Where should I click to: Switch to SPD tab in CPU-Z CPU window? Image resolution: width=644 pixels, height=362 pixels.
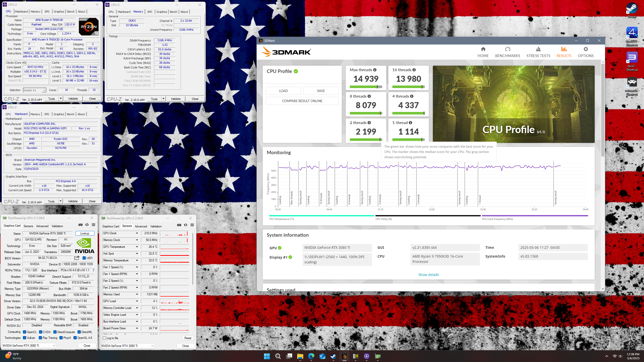click(x=47, y=12)
